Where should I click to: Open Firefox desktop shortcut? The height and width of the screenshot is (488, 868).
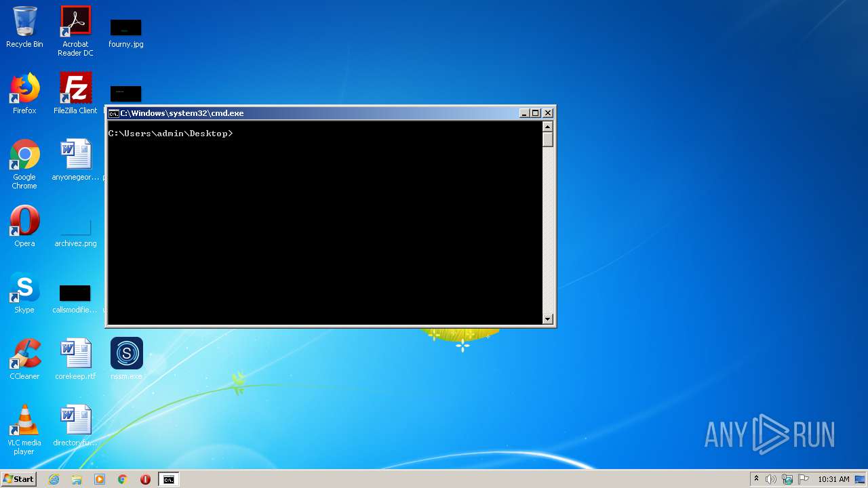pyautogui.click(x=24, y=94)
